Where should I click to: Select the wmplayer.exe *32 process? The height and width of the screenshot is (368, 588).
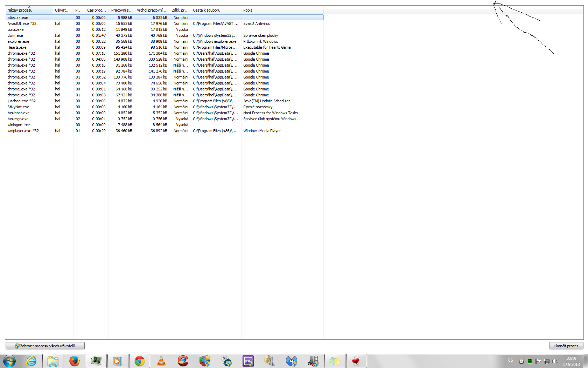pos(164,131)
